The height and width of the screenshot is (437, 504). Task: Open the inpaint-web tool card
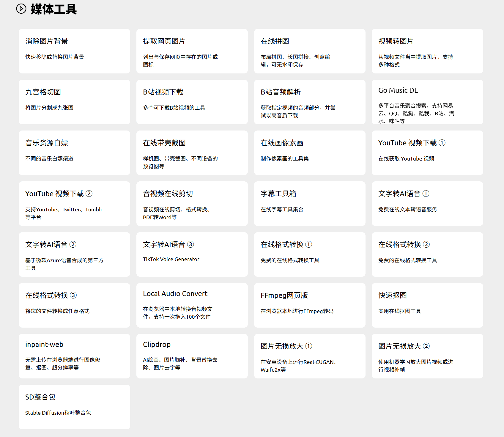click(74, 356)
